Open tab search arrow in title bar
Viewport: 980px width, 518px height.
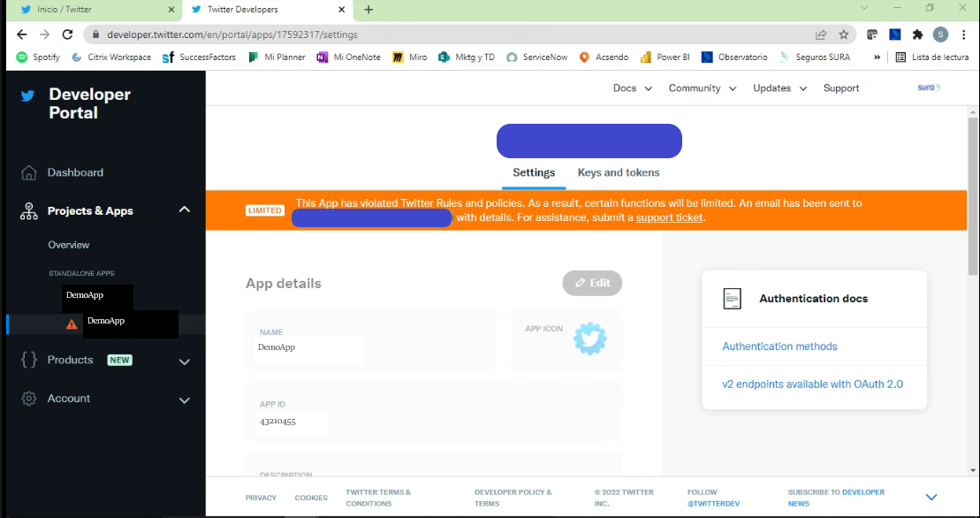point(864,8)
